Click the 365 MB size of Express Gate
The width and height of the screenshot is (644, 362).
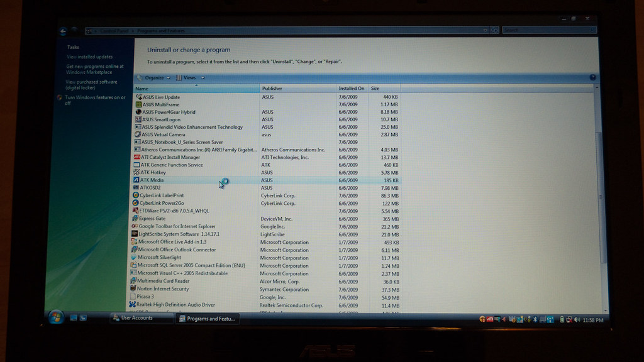coord(391,219)
